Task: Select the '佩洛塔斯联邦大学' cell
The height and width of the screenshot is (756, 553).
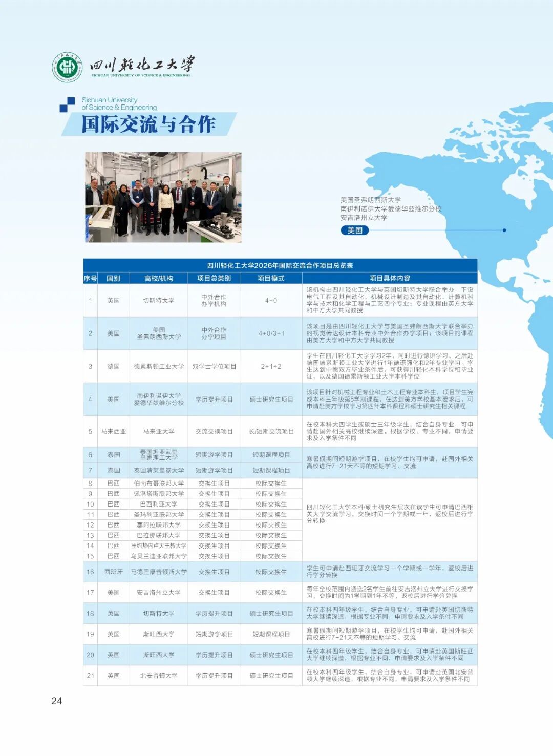Action: tap(159, 494)
